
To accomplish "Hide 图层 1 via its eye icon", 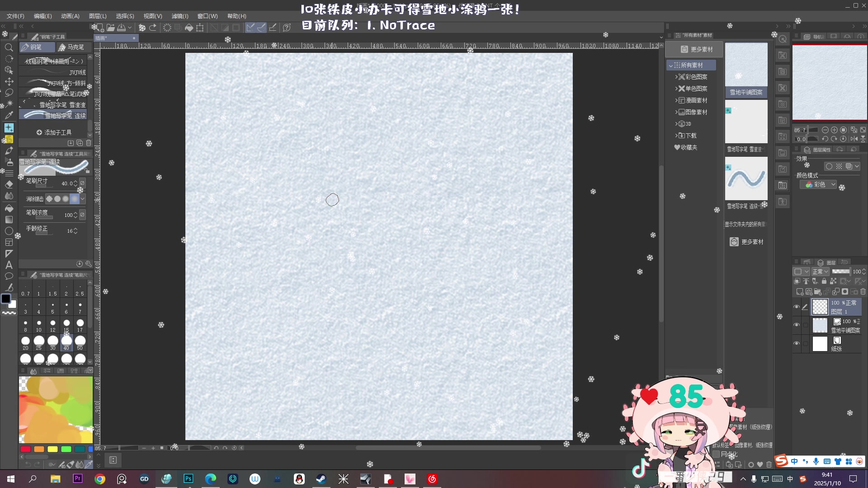I will pyautogui.click(x=797, y=307).
